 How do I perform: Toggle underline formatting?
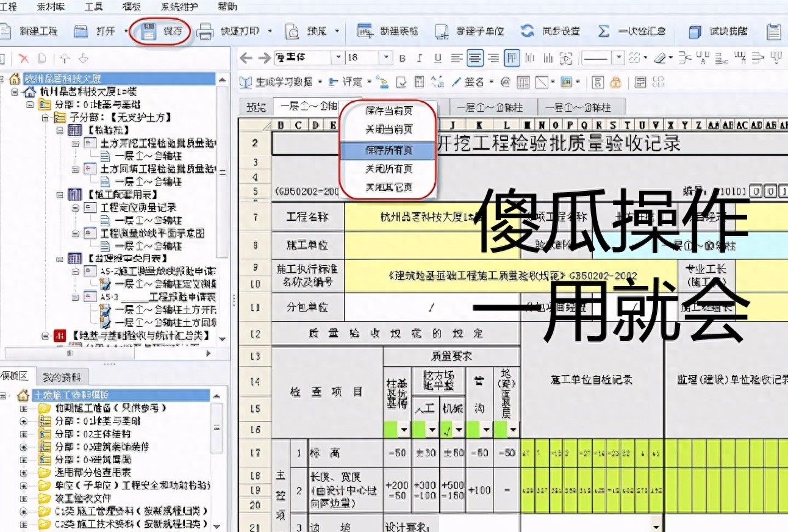pyautogui.click(x=438, y=59)
